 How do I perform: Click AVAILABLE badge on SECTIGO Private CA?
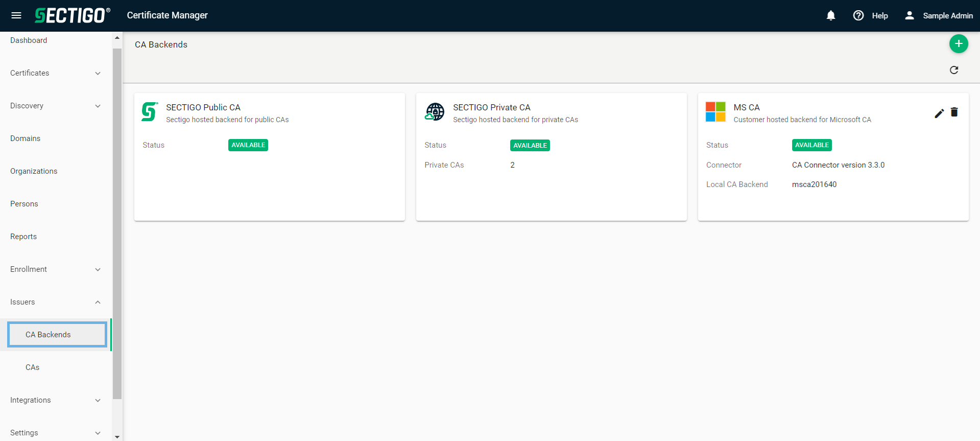[530, 145]
